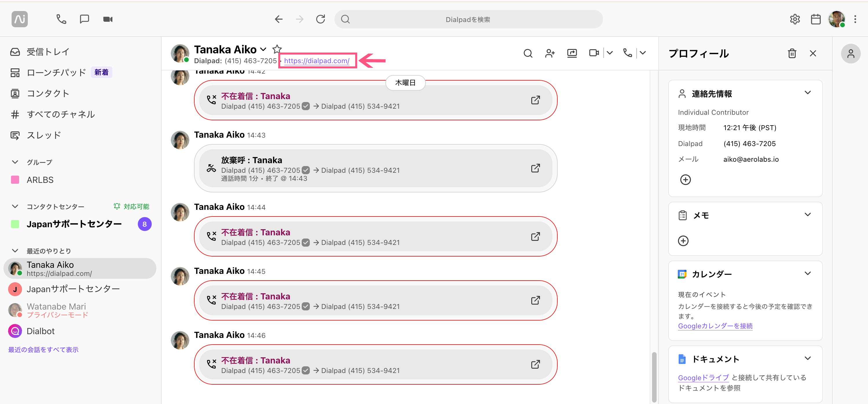Image resolution: width=868 pixels, height=404 pixels.
Task: Click the pink ARLBS color square
Action: coord(15,180)
